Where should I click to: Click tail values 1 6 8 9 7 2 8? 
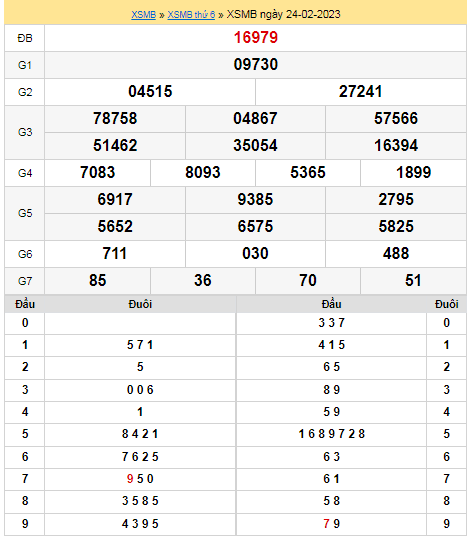(x=332, y=434)
